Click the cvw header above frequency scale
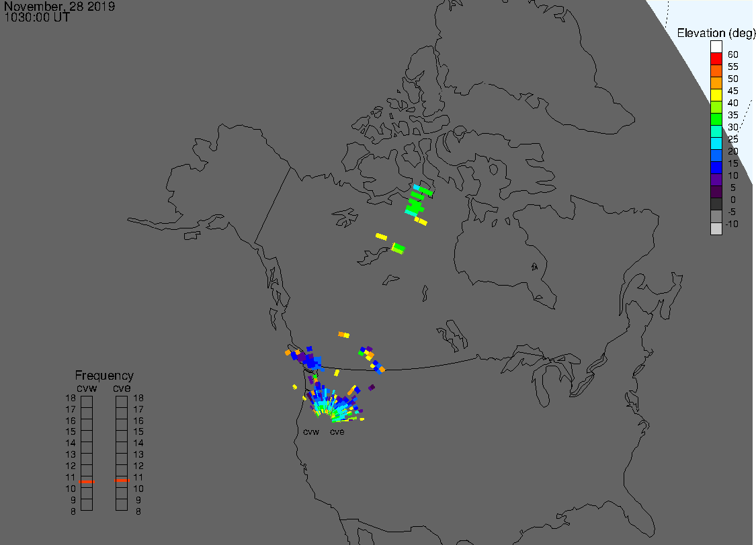756x545 pixels. click(87, 388)
